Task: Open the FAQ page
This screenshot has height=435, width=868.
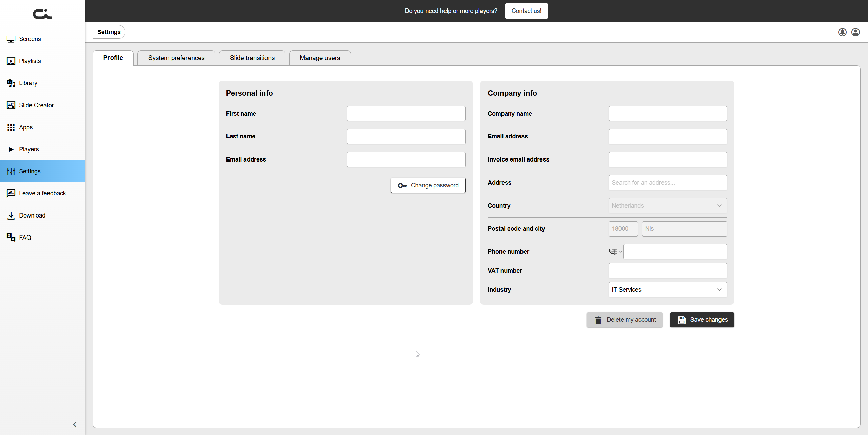Action: click(25, 238)
